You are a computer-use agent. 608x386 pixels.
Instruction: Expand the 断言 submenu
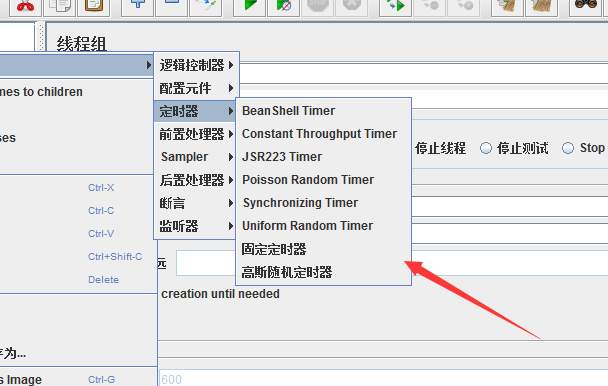click(x=195, y=203)
